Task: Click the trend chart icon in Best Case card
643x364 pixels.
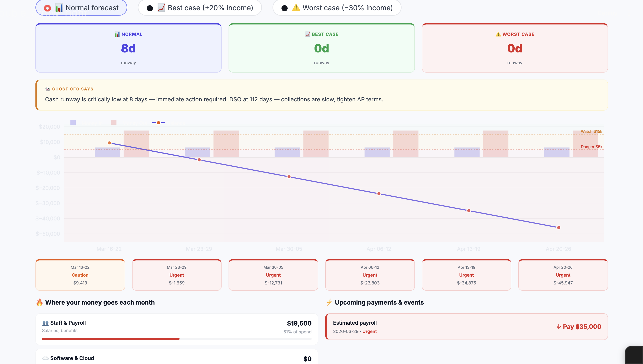Action: [x=308, y=34]
